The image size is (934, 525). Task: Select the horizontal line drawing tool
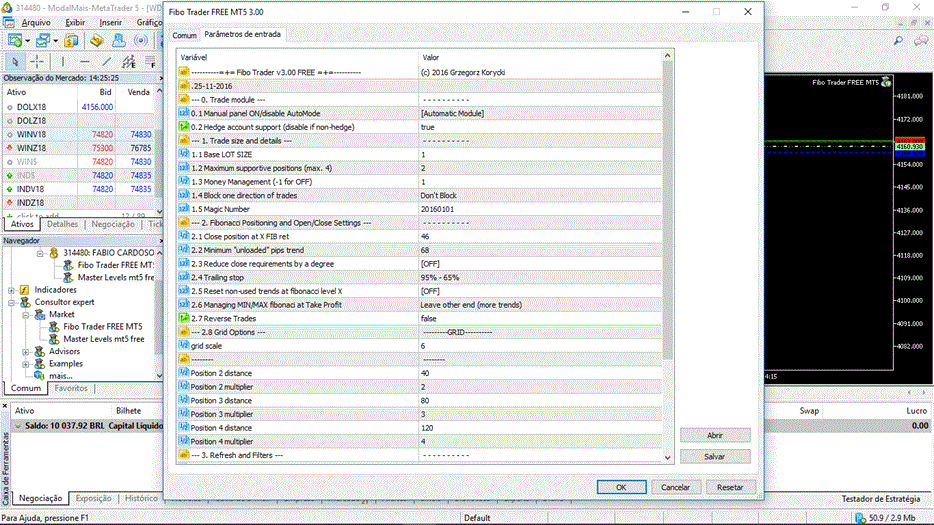click(x=85, y=61)
